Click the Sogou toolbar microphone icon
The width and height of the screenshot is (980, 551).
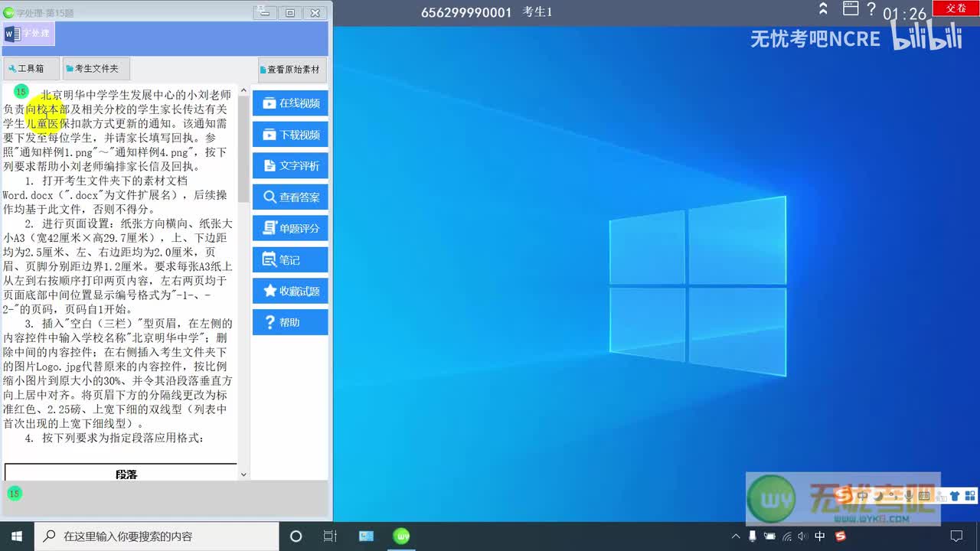pyautogui.click(x=909, y=496)
